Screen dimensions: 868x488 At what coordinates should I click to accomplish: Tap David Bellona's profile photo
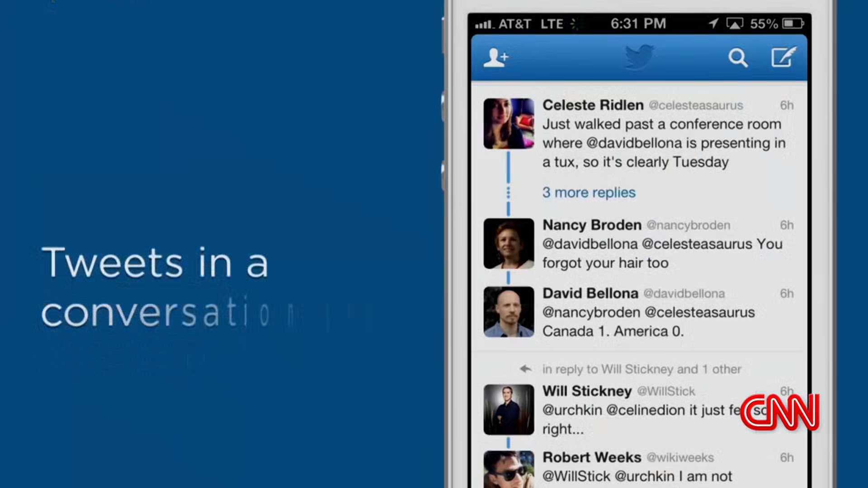click(x=509, y=312)
